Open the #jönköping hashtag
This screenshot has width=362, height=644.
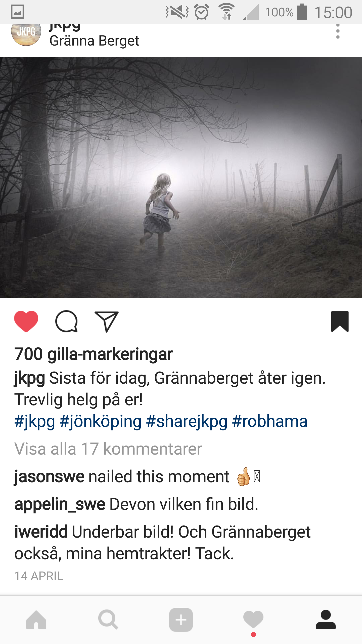click(x=101, y=422)
